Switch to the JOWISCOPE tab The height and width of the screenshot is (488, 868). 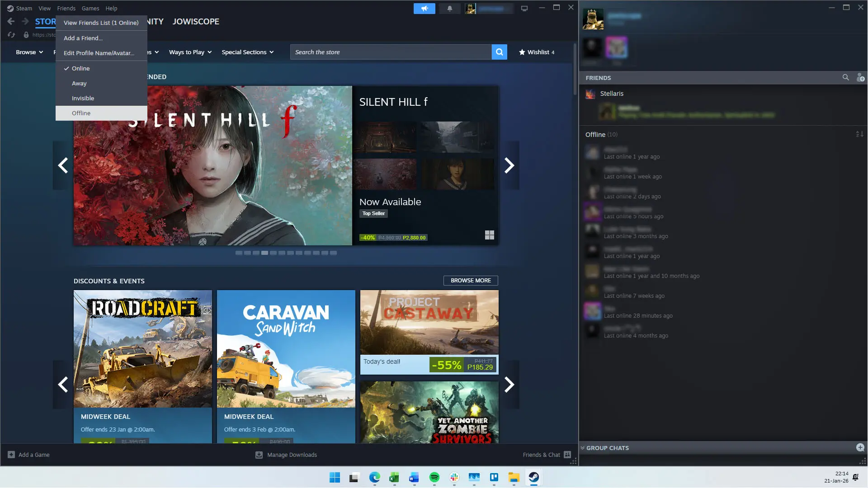[196, 21]
